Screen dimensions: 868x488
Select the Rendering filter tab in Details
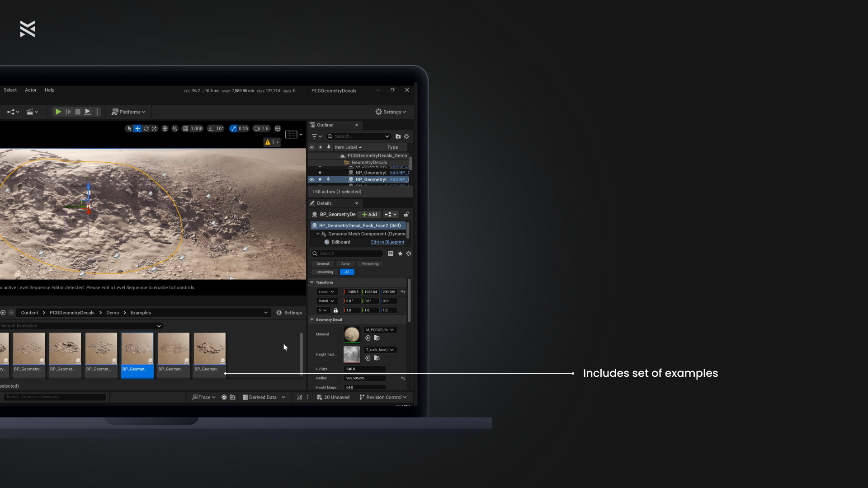point(370,264)
